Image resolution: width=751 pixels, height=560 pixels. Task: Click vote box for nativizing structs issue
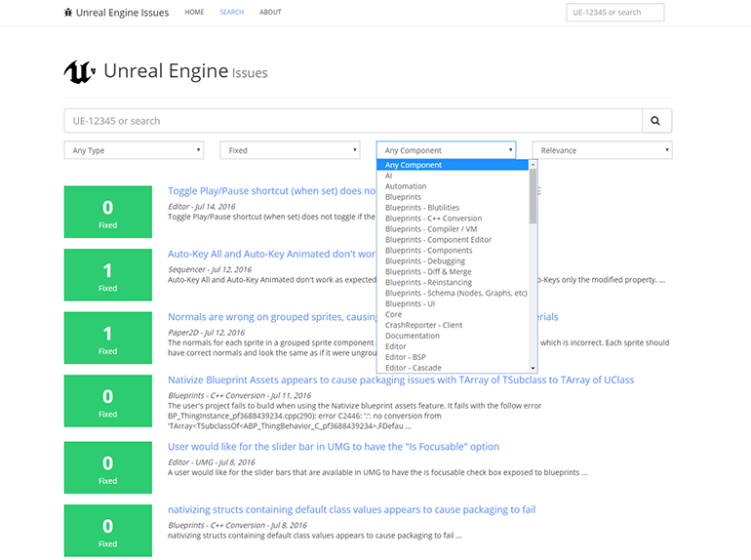tap(107, 531)
